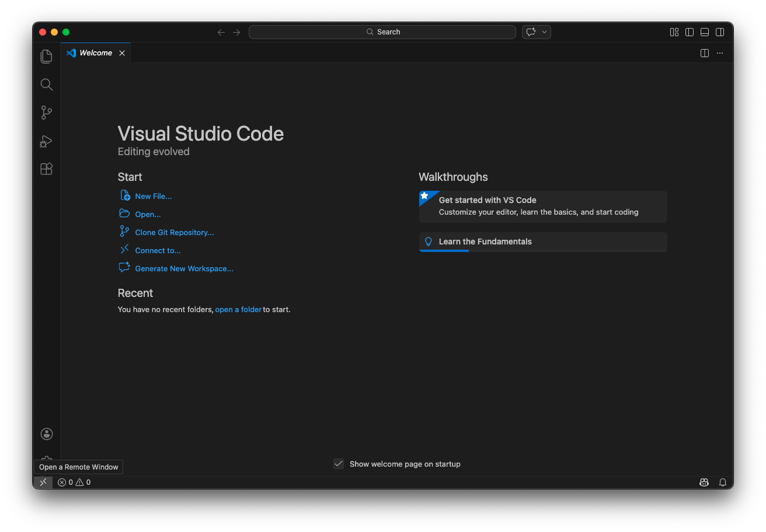
Task: Open the notifications bell
Action: (x=723, y=482)
